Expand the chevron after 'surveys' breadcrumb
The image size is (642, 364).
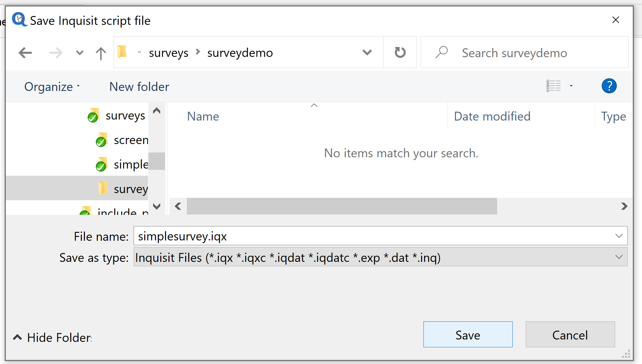point(198,52)
